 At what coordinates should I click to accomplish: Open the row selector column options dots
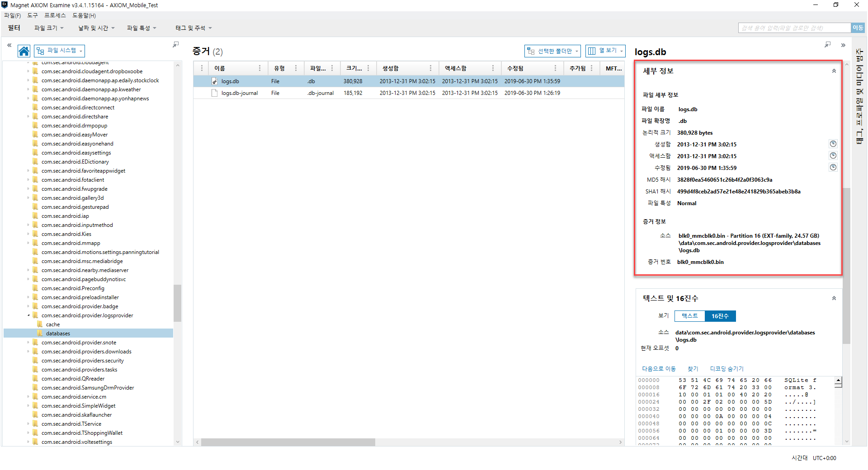point(202,68)
